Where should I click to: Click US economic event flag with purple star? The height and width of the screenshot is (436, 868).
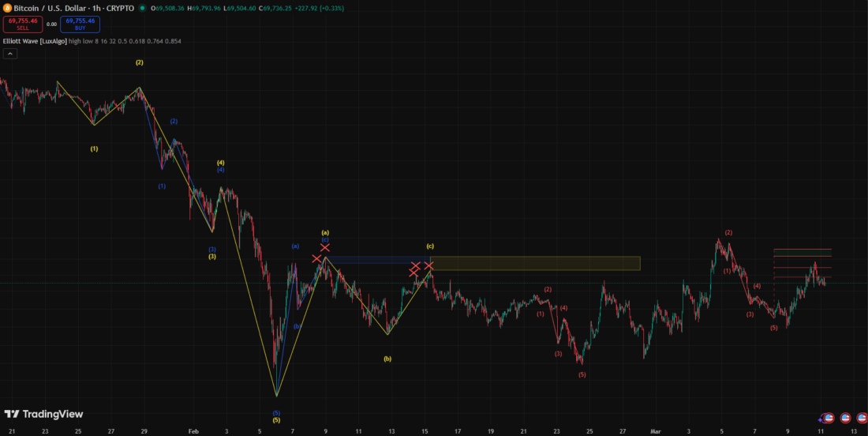[x=828, y=419]
